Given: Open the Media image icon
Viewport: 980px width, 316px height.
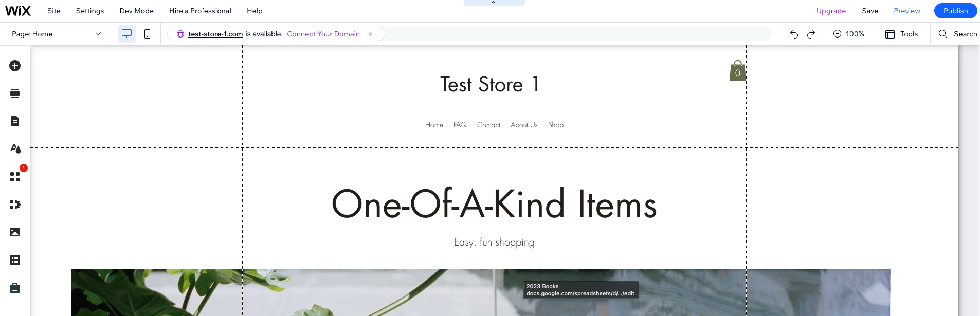Looking at the screenshot, I should pyautogui.click(x=15, y=232).
